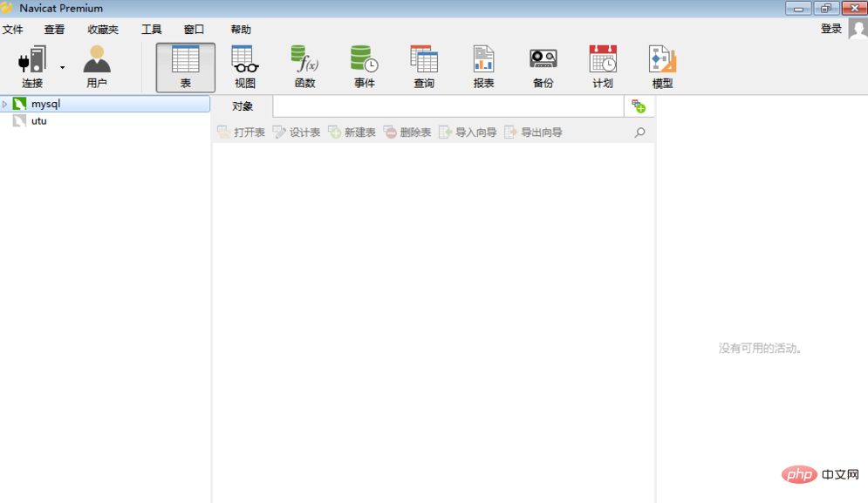
Task: Click 设计表 design table button
Action: click(x=297, y=133)
